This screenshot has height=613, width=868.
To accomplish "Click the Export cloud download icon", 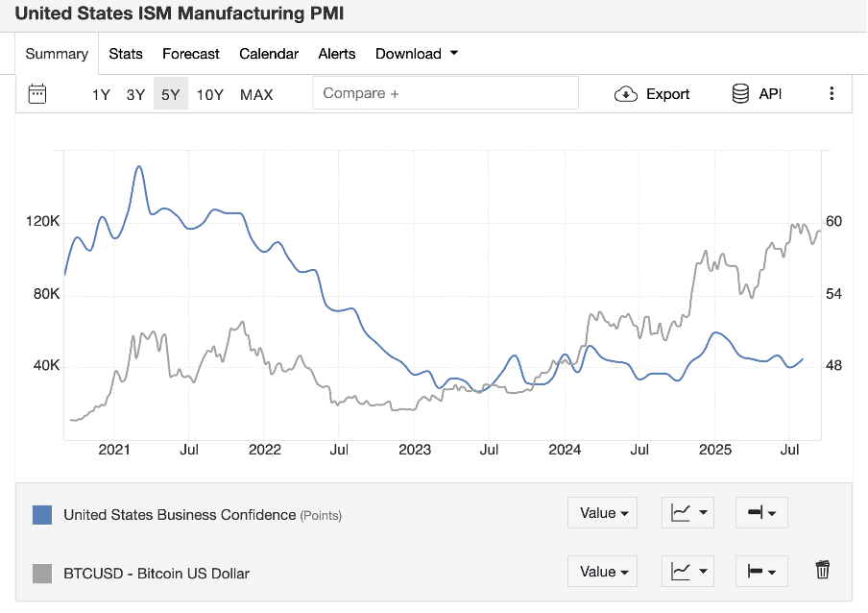I will click(626, 93).
